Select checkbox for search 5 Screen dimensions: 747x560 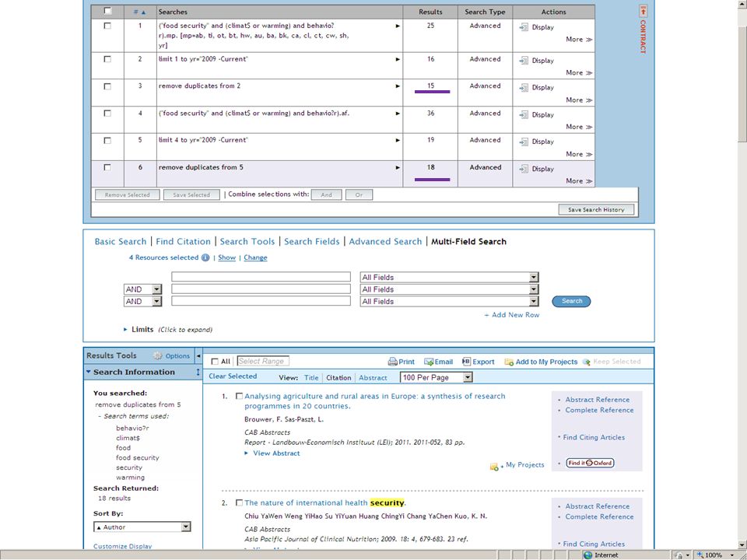pos(107,141)
